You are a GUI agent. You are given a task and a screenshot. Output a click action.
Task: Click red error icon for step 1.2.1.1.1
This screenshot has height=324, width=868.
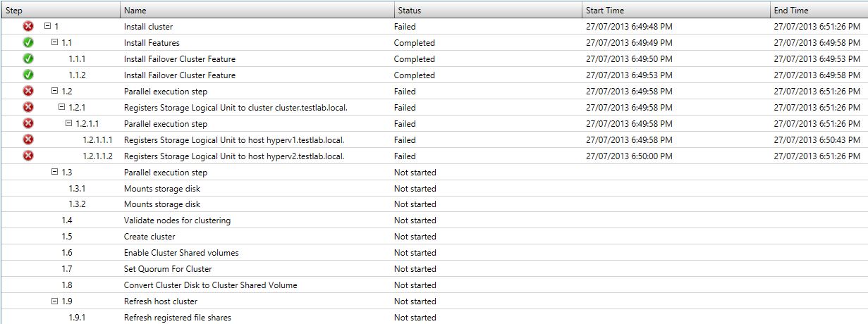tap(28, 139)
